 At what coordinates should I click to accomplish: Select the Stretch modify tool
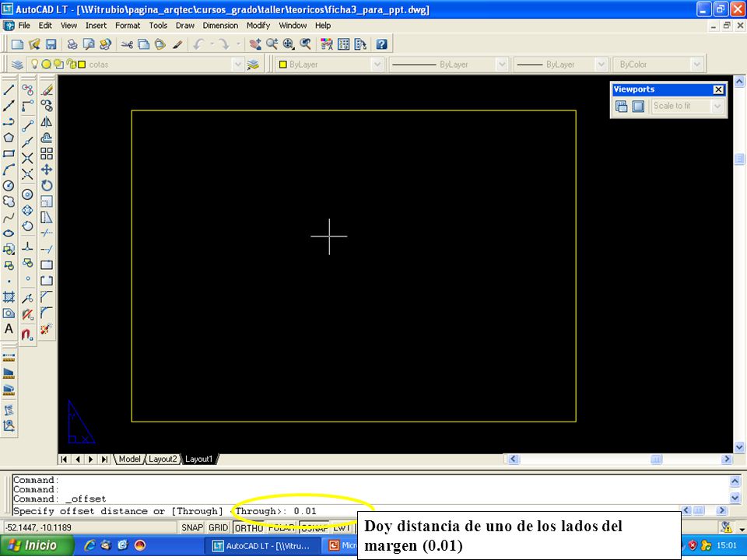pos(47,217)
